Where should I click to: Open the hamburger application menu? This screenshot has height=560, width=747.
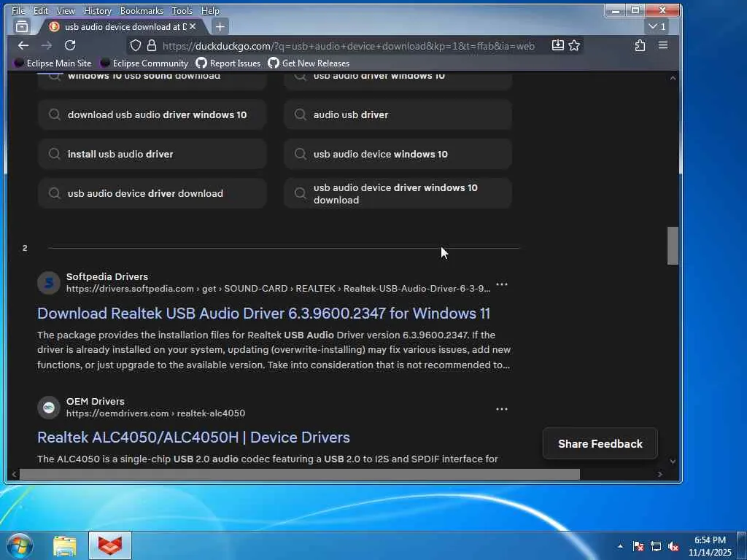662,45
